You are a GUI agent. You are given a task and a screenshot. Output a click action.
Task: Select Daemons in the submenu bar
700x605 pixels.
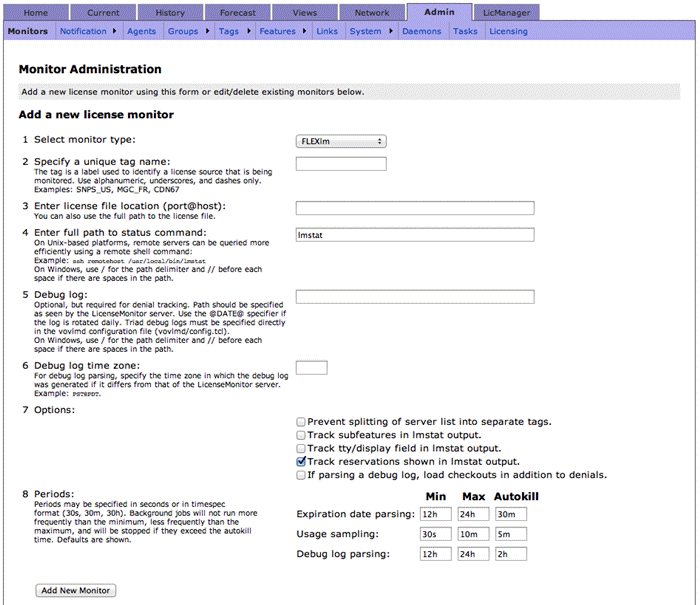[x=421, y=32]
